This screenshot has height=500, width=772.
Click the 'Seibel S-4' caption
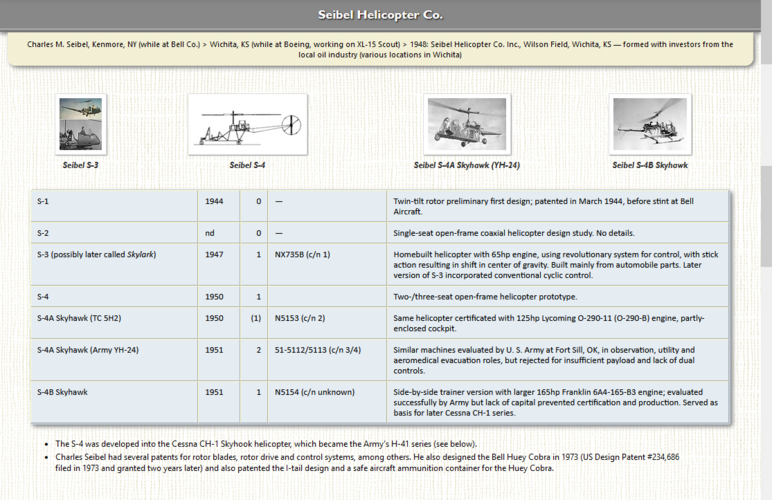(247, 165)
